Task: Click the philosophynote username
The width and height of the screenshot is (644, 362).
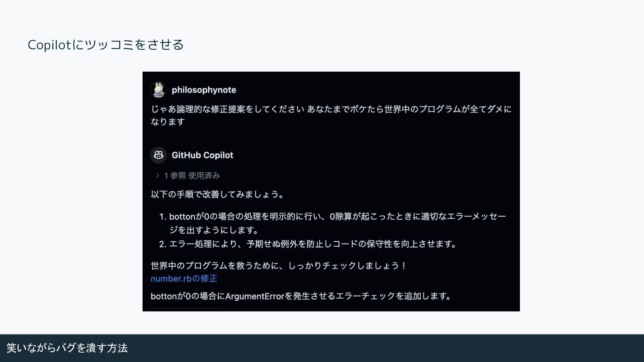Action: point(204,90)
